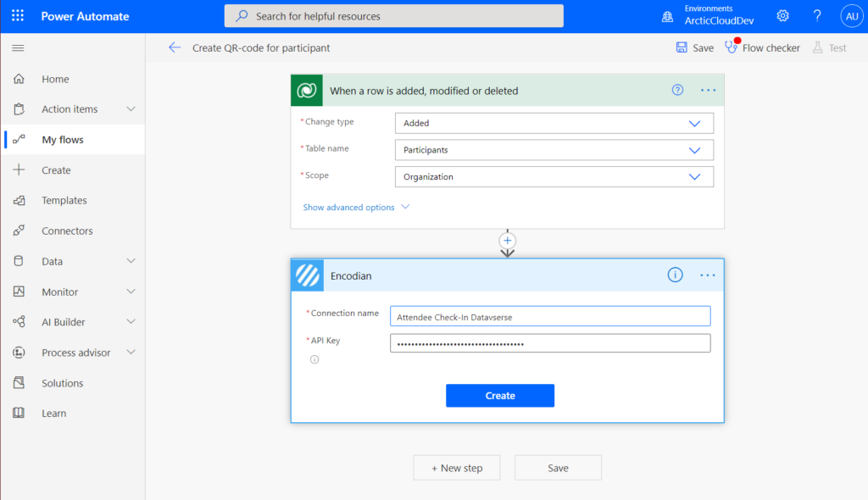
Task: Open the AU account avatar
Action: pos(851,16)
